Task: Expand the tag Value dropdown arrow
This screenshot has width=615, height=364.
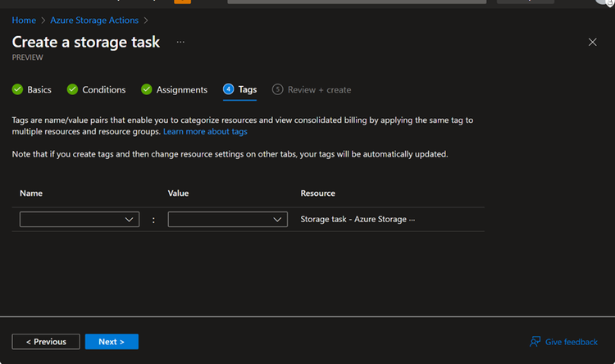Action: [x=278, y=220]
